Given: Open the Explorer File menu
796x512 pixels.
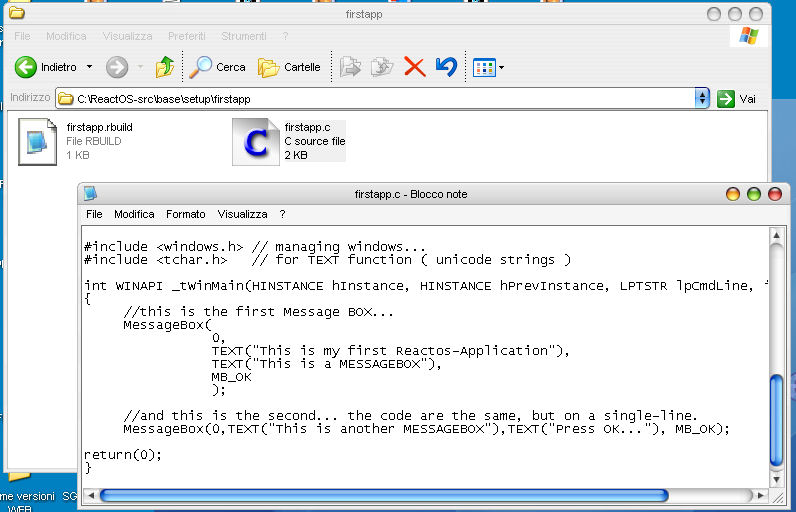Looking at the screenshot, I should point(22,36).
